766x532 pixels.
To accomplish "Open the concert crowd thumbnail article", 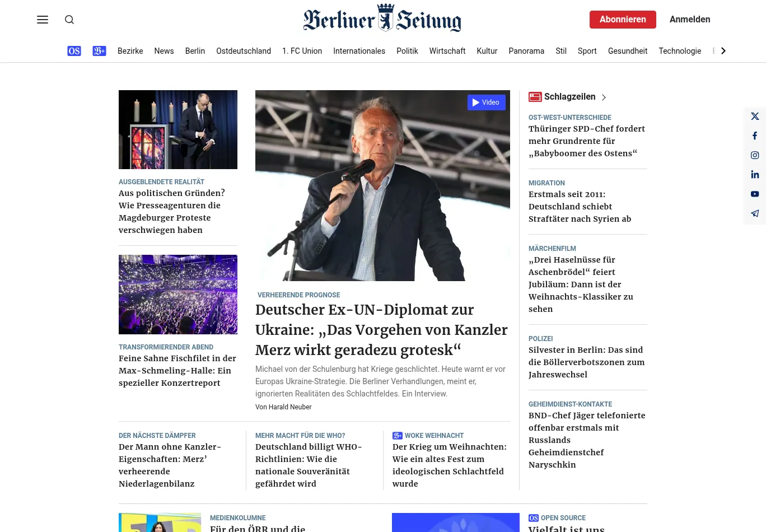I will (x=178, y=295).
